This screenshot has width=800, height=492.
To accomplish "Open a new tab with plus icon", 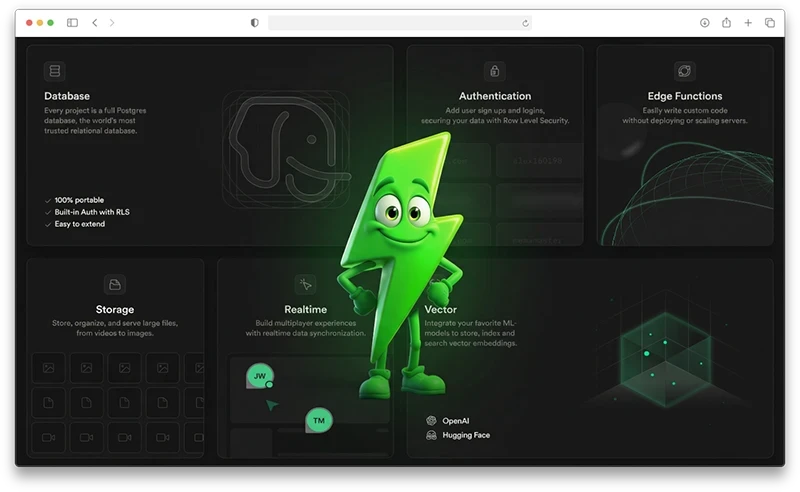I will (748, 23).
